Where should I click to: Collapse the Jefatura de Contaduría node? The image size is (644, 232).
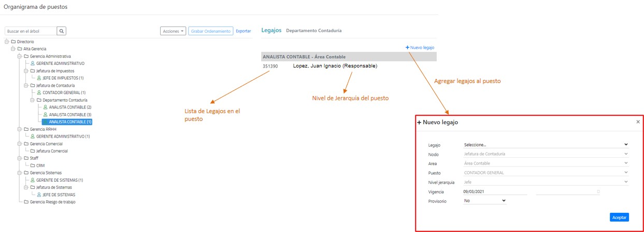click(25, 85)
